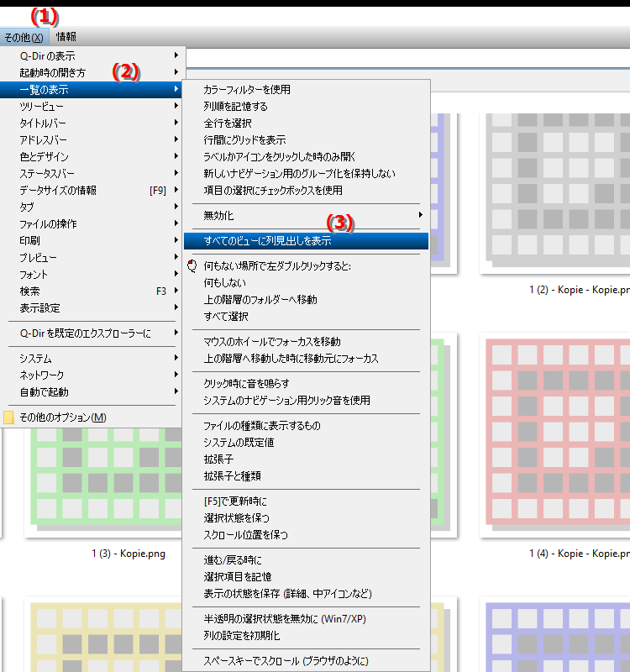630x672 pixels.
Task: Open the システム submenu
Action: pos(91,359)
